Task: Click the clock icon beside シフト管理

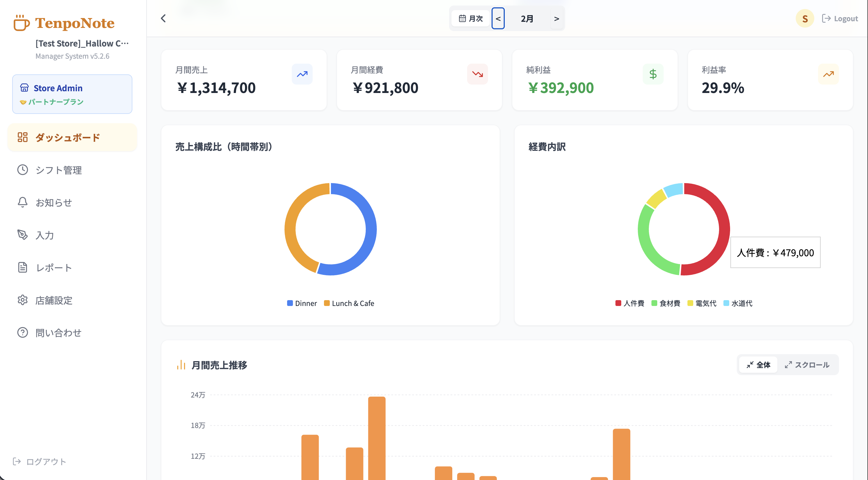Action: pyautogui.click(x=23, y=170)
